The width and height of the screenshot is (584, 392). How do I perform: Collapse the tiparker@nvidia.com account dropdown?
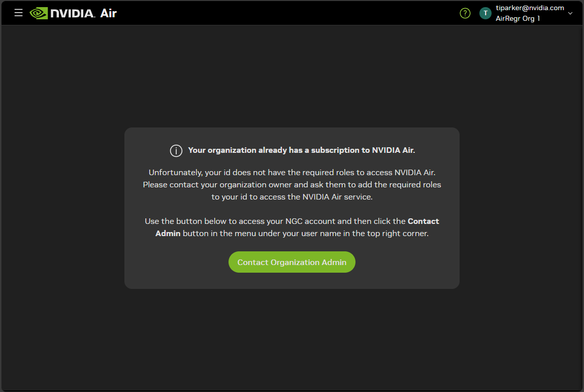tap(570, 13)
